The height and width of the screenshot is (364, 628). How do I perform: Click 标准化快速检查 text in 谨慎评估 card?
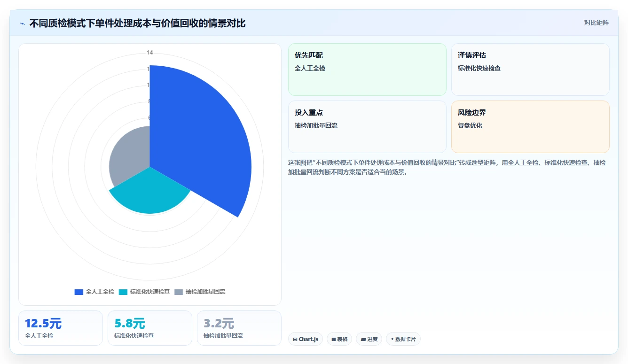[479, 68]
